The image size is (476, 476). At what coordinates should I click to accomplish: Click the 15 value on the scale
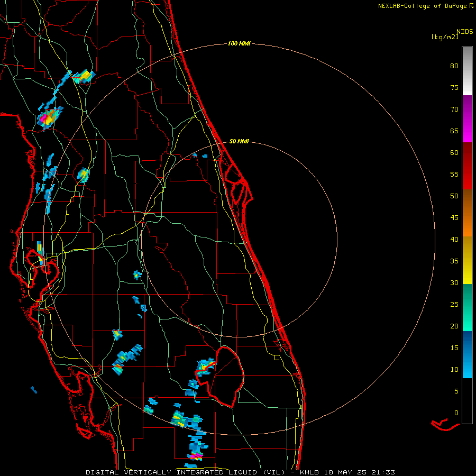(454, 348)
